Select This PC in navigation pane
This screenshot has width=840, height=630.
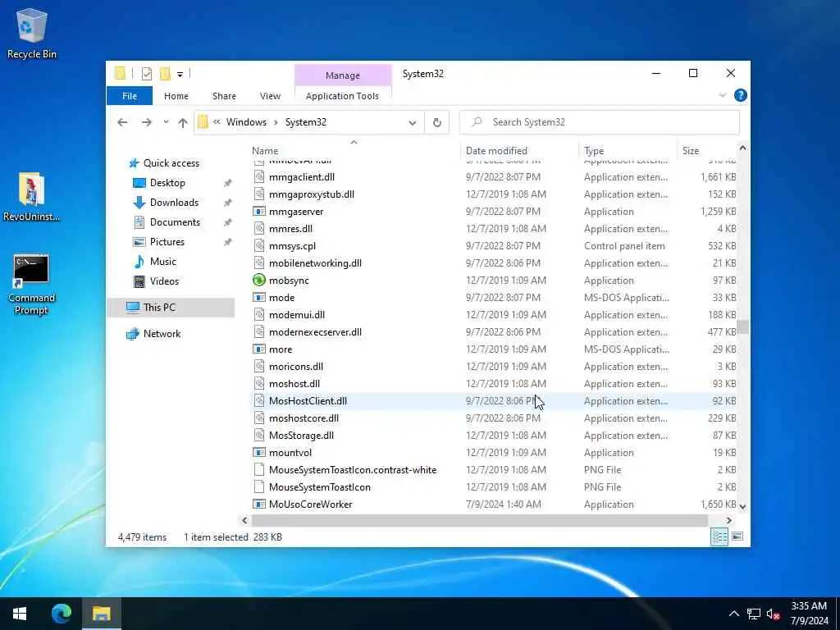coord(171,308)
